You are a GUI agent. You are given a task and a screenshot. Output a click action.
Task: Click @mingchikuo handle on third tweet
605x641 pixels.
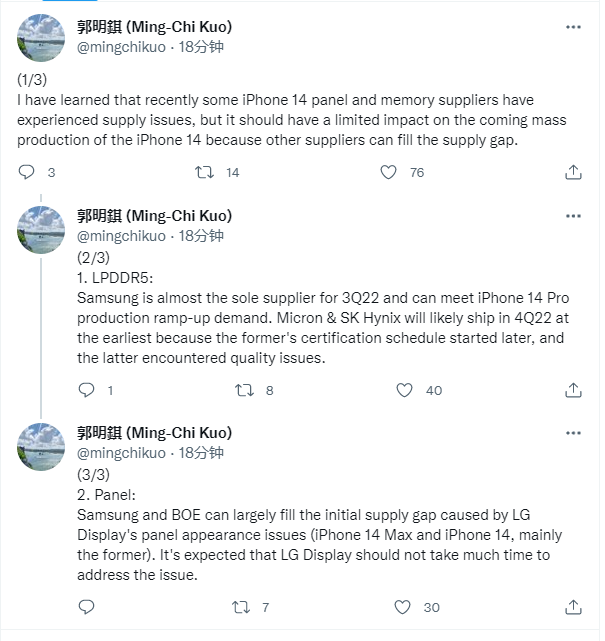(x=122, y=453)
